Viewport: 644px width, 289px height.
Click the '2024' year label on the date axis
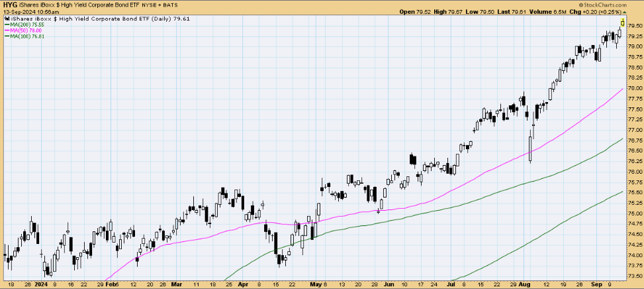pyautogui.click(x=40, y=284)
